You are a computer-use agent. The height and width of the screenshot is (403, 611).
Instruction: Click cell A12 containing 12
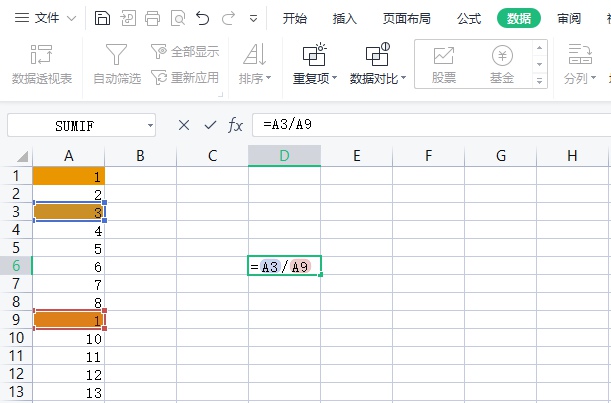[x=69, y=374]
